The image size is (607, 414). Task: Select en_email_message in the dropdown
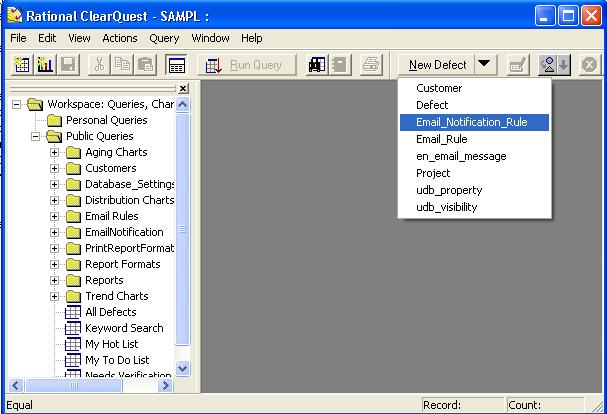point(474,156)
